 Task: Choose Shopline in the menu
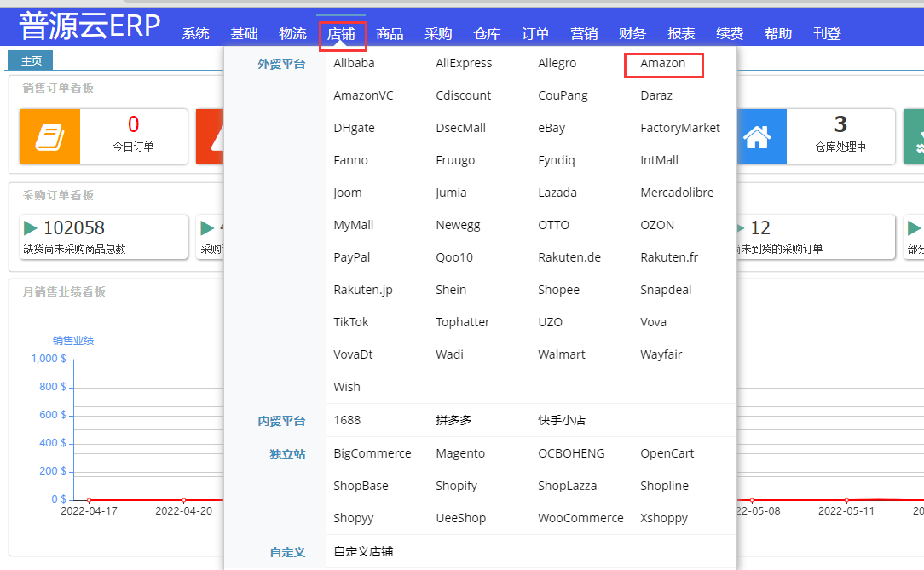pos(665,487)
